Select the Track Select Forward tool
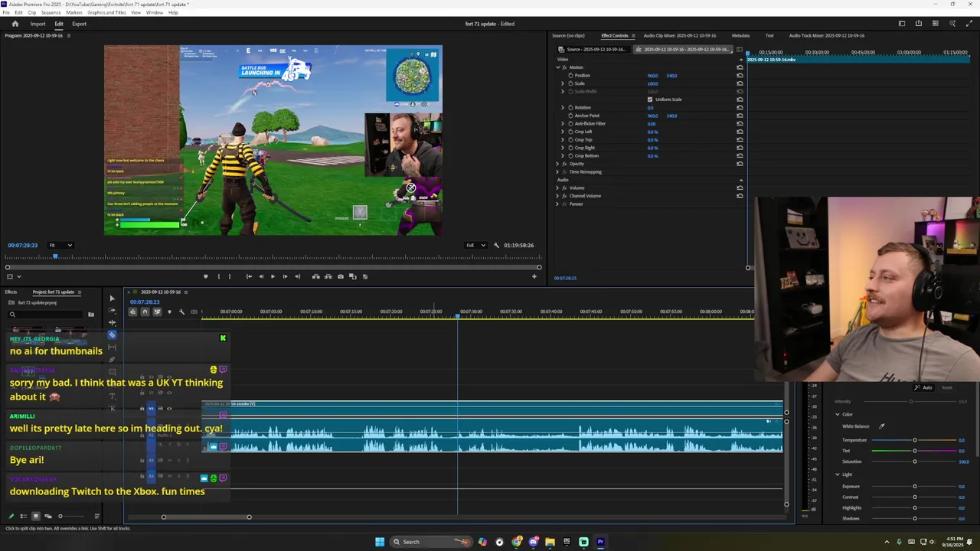Image resolution: width=980 pixels, height=551 pixels. (112, 311)
